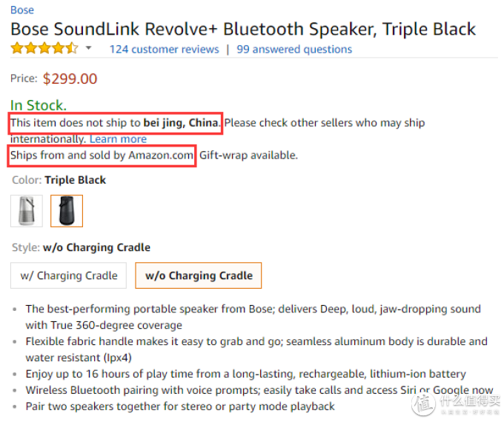Click the $299.00 price
504x422 pixels.
coord(70,78)
